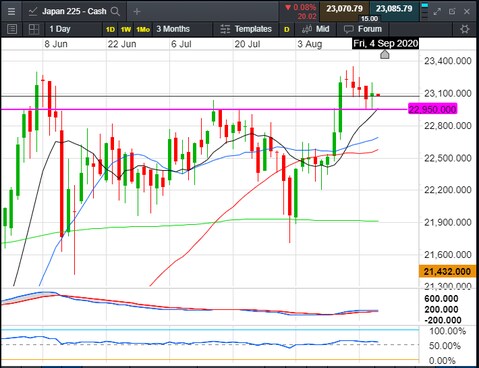
Task: Click the orange 21,432.000 price label
Action: pos(447,271)
